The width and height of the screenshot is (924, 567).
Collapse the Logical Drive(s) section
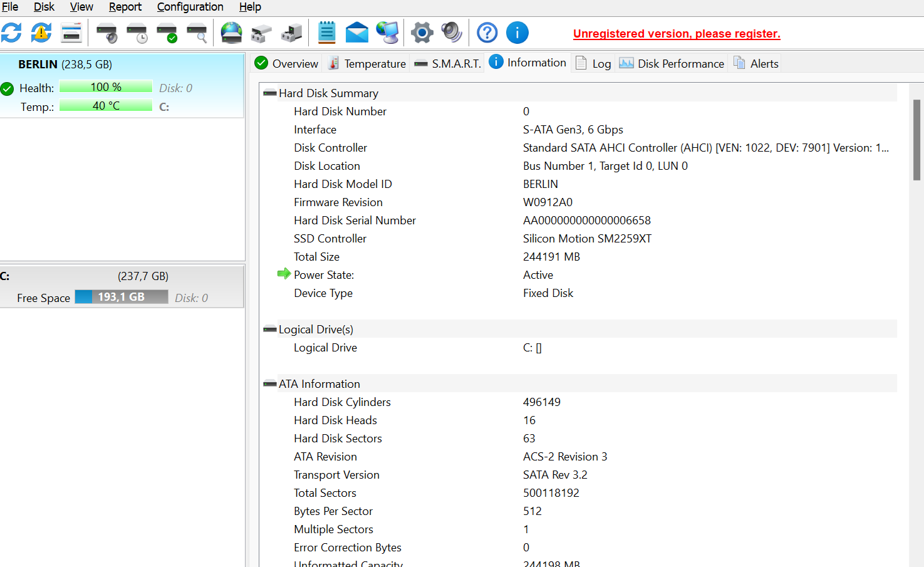tap(270, 330)
